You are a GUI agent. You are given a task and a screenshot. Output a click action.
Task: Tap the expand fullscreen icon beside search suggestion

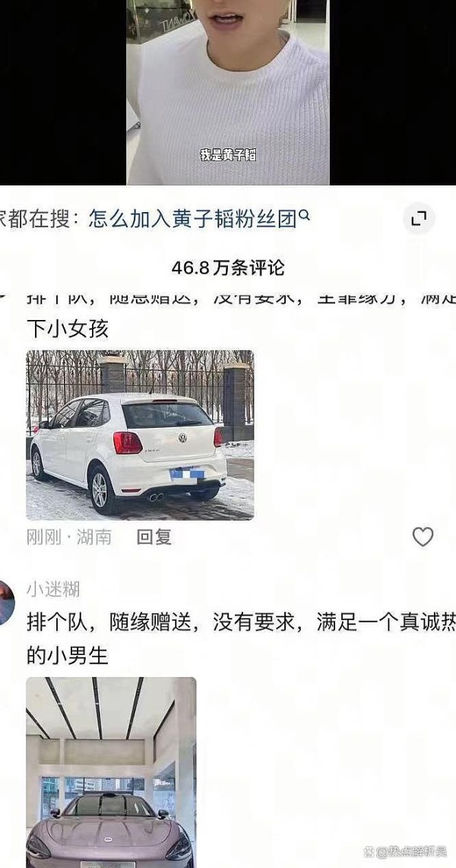click(419, 219)
